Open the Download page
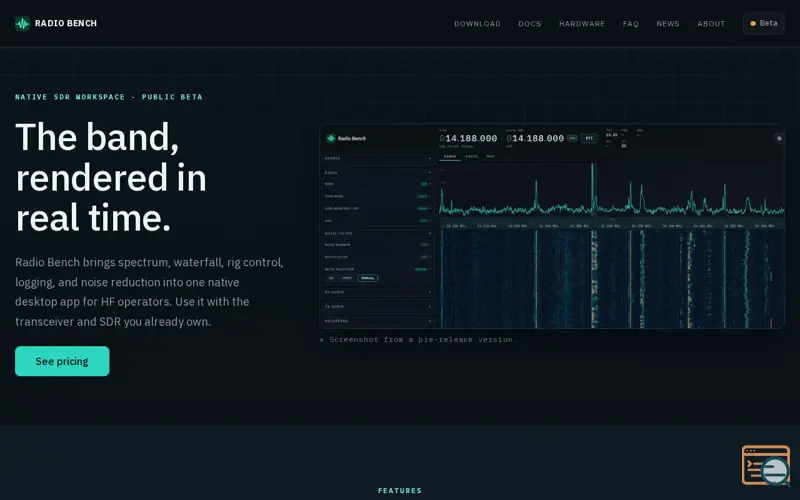Viewport: 800px width, 500px height. click(x=478, y=23)
